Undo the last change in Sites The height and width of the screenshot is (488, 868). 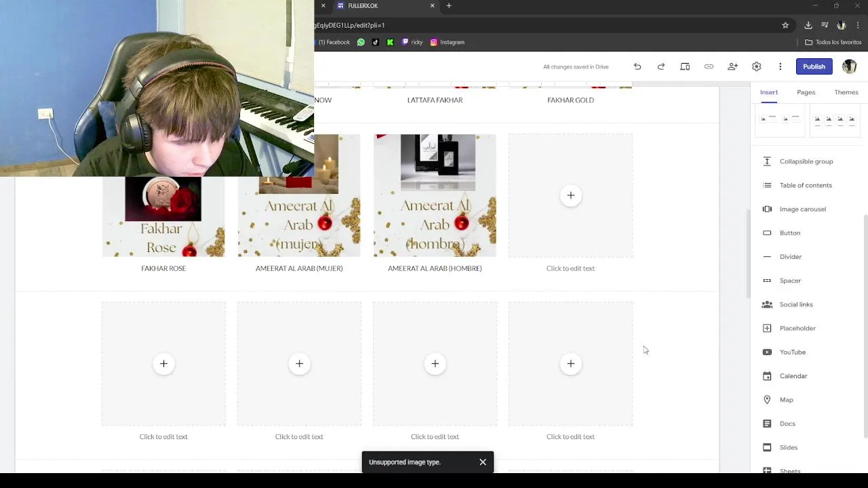(x=637, y=66)
